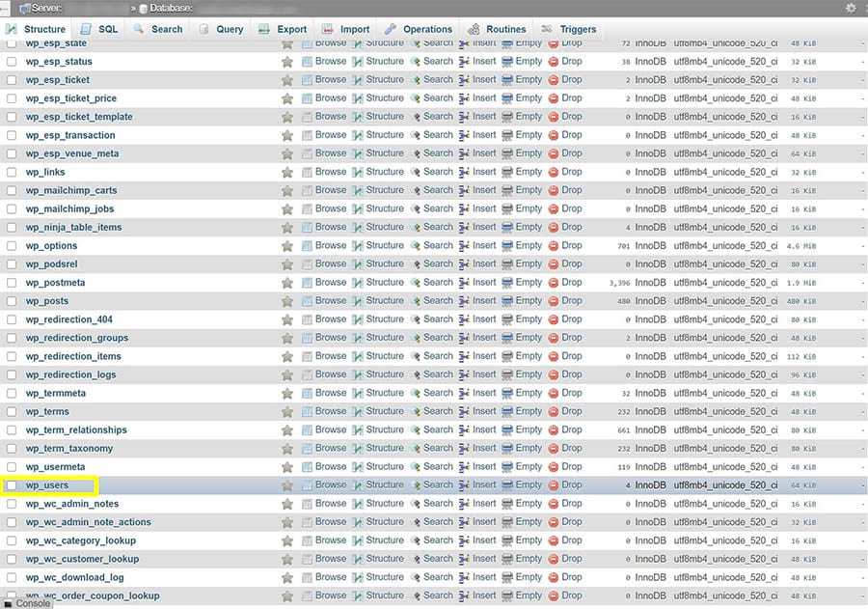Open the wp_usermeta table link
Viewport: 868px width, 609px height.
coord(55,467)
